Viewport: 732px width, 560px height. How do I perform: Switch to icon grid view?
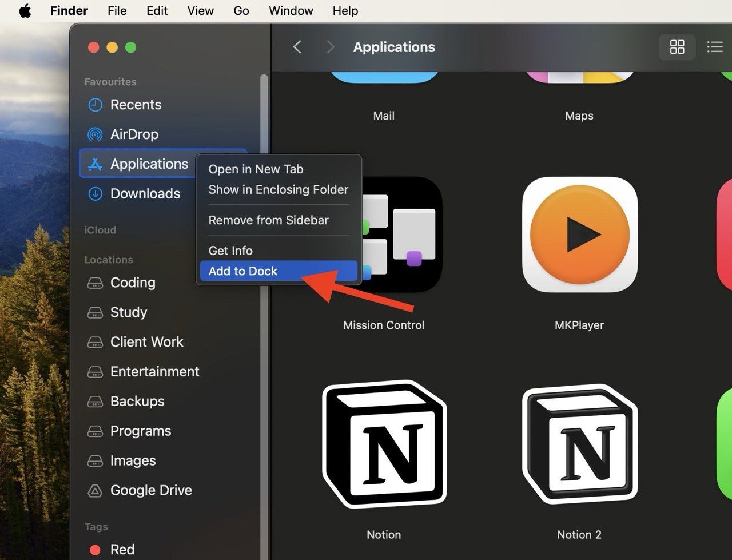point(677,47)
